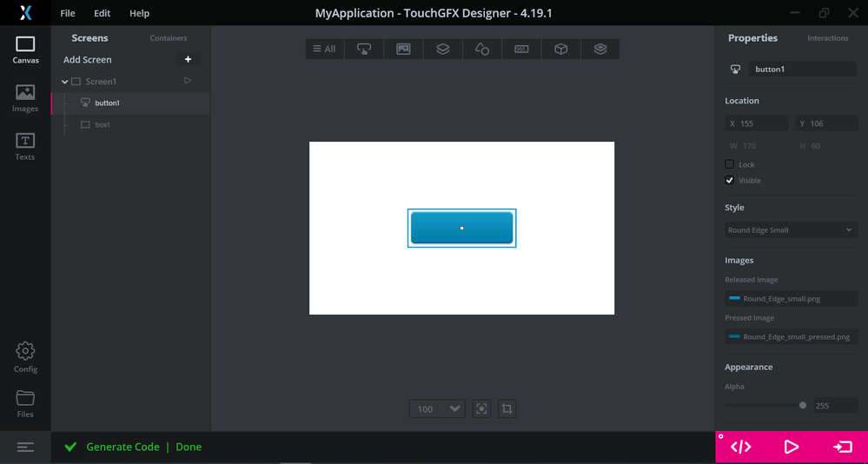Click the Alpha value field 255
Image resolution: width=868 pixels, height=464 pixels.
pos(836,405)
